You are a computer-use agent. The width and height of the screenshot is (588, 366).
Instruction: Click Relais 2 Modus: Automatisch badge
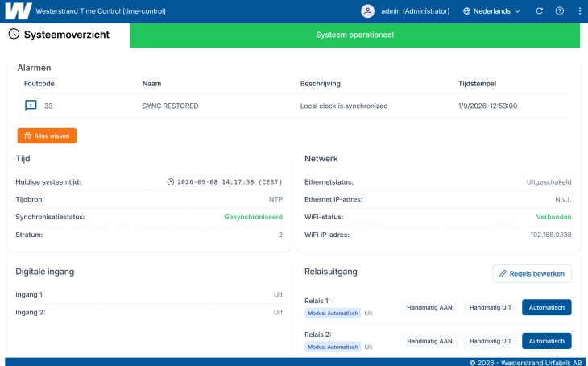pos(333,347)
